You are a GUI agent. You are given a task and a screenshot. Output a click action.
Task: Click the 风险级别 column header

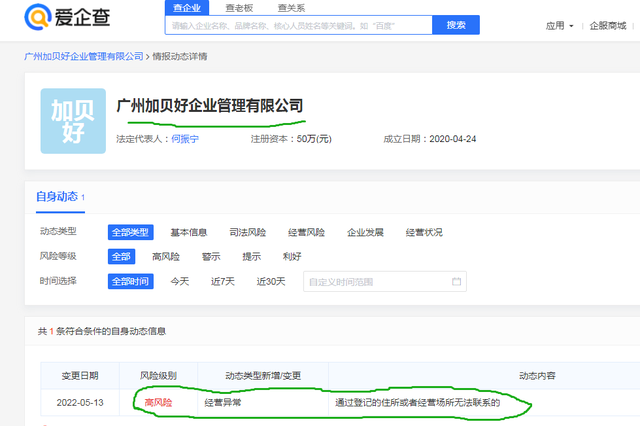click(x=158, y=376)
